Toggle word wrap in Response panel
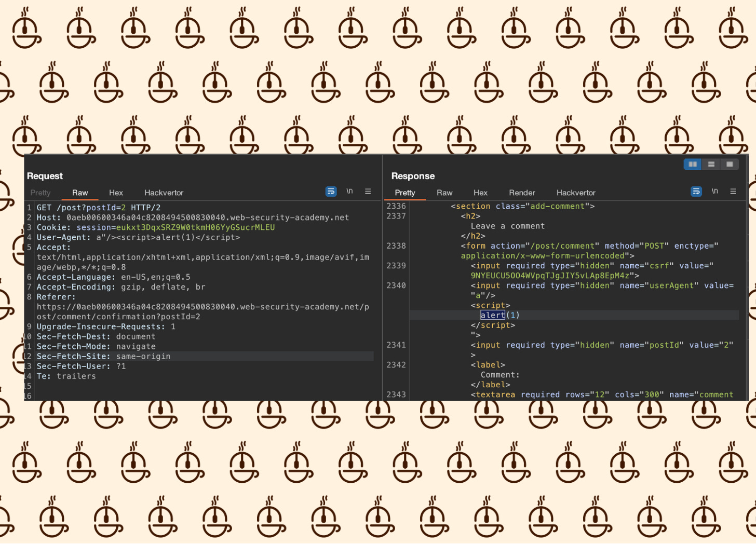 click(696, 192)
